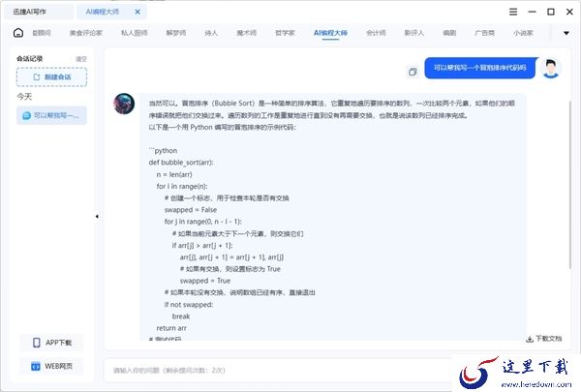
Task: Click the 'def bubble_sort(arr):' code line
Action: coord(181,163)
